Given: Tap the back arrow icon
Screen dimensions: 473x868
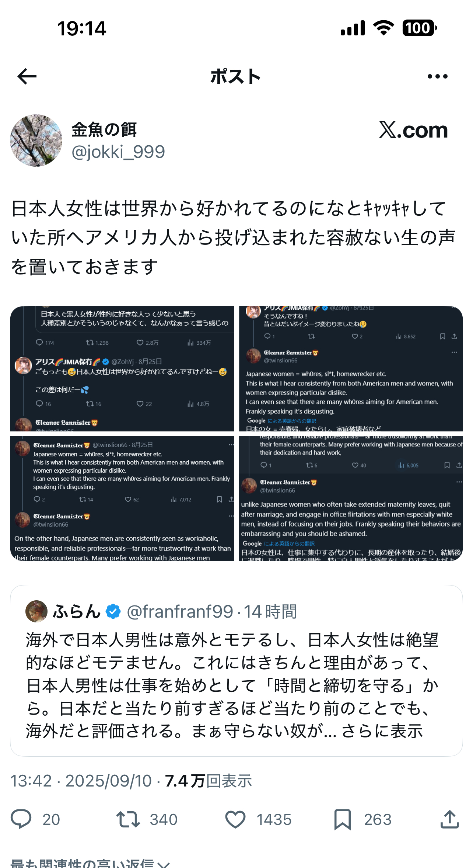Looking at the screenshot, I should (x=27, y=76).
